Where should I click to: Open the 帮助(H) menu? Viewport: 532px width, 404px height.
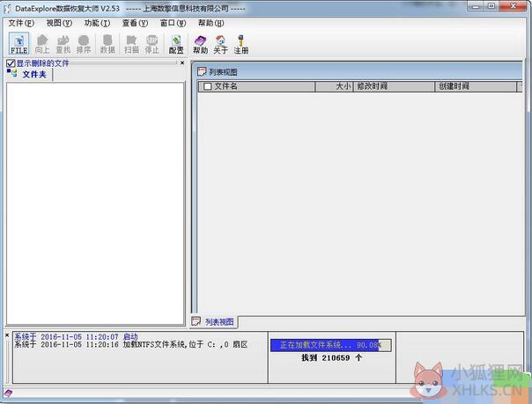(x=211, y=23)
